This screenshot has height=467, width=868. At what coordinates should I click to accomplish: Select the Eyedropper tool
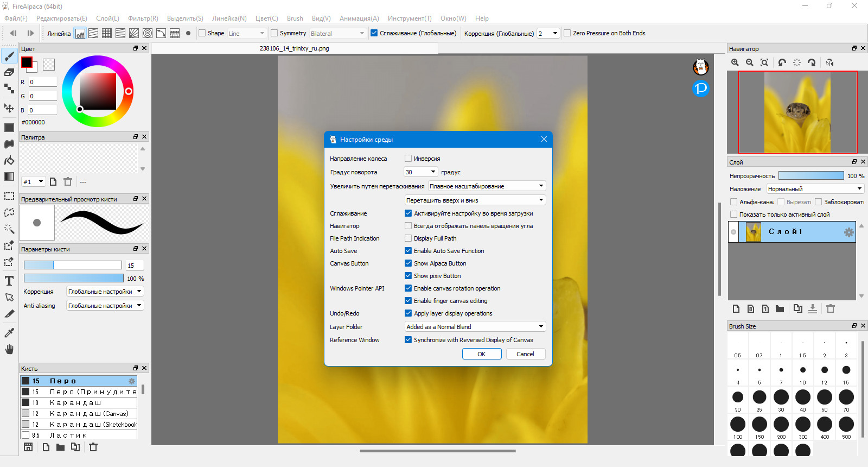point(9,332)
